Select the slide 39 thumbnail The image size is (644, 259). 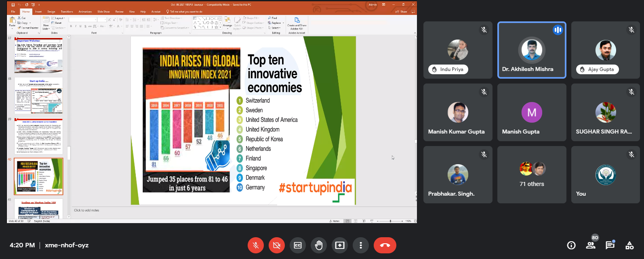[39, 136]
